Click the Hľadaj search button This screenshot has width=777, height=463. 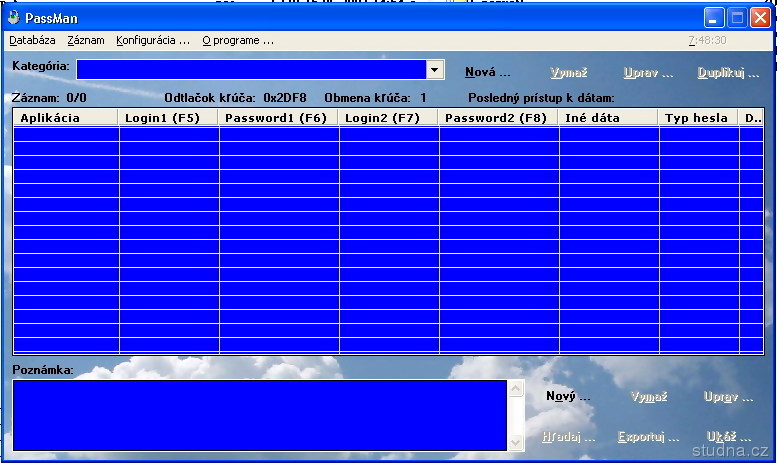(568, 437)
